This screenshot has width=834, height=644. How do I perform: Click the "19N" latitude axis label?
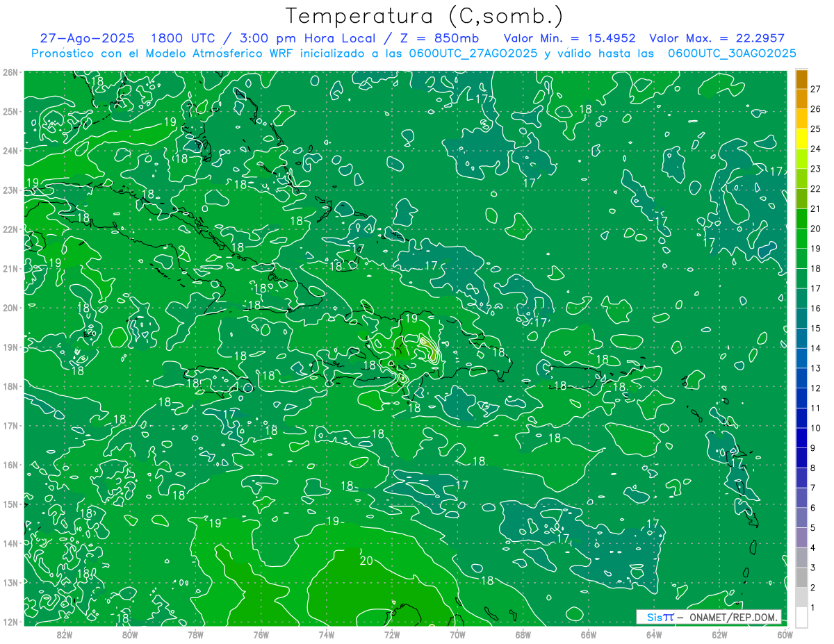(10, 347)
